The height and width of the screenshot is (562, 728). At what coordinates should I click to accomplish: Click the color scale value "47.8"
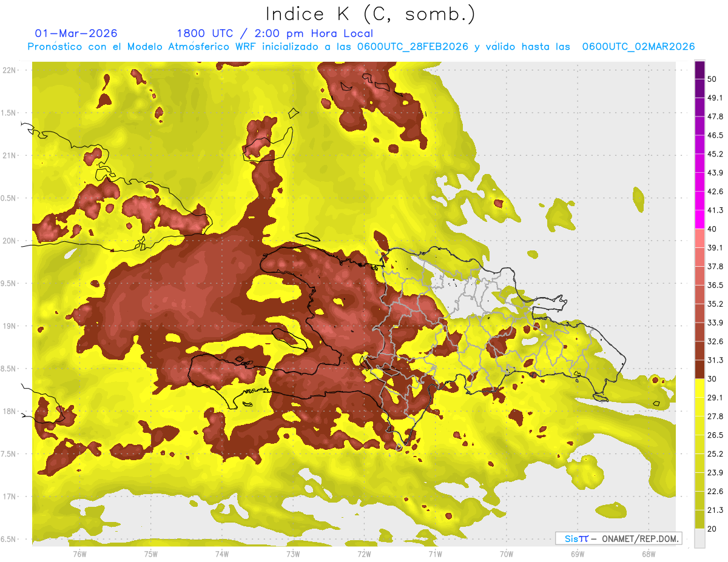click(x=715, y=116)
